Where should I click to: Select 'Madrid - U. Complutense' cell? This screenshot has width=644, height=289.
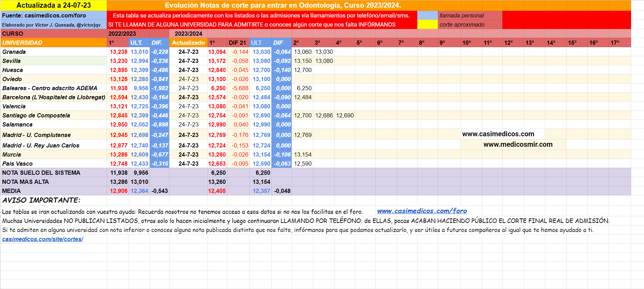[54, 135]
